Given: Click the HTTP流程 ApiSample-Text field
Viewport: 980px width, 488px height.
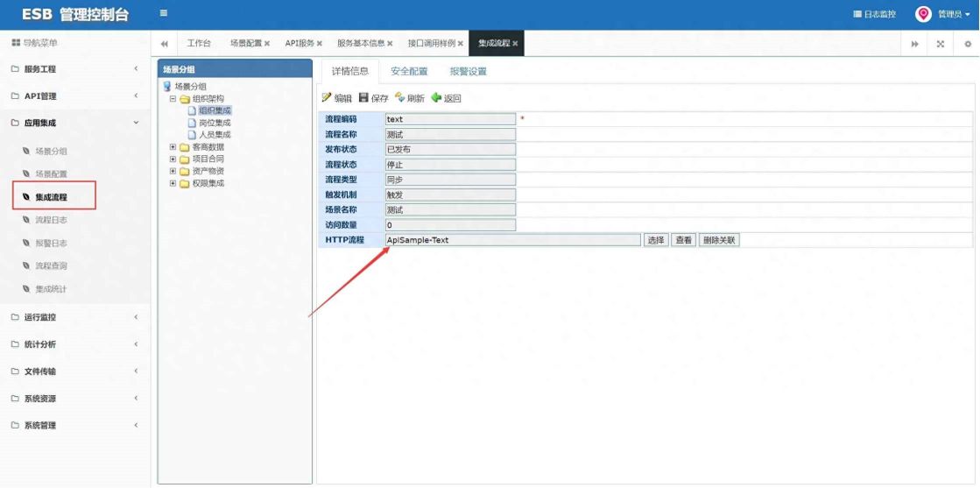Looking at the screenshot, I should (x=512, y=240).
